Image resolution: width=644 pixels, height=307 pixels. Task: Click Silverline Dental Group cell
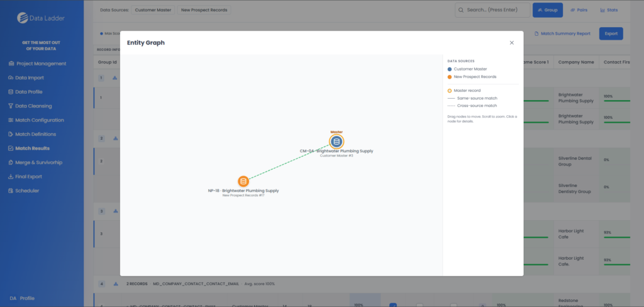coord(576,162)
